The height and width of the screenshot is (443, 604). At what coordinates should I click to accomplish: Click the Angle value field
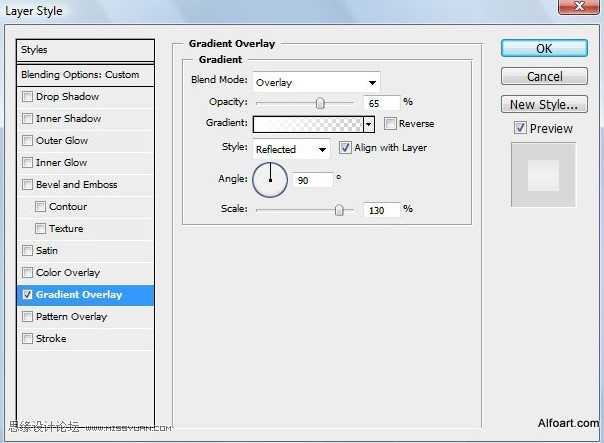pyautogui.click(x=312, y=180)
